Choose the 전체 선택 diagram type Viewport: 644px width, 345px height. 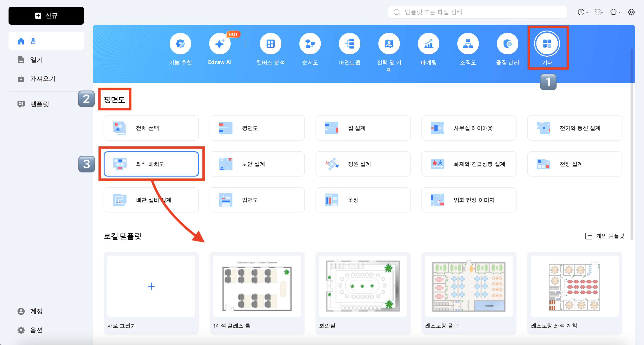pos(151,128)
